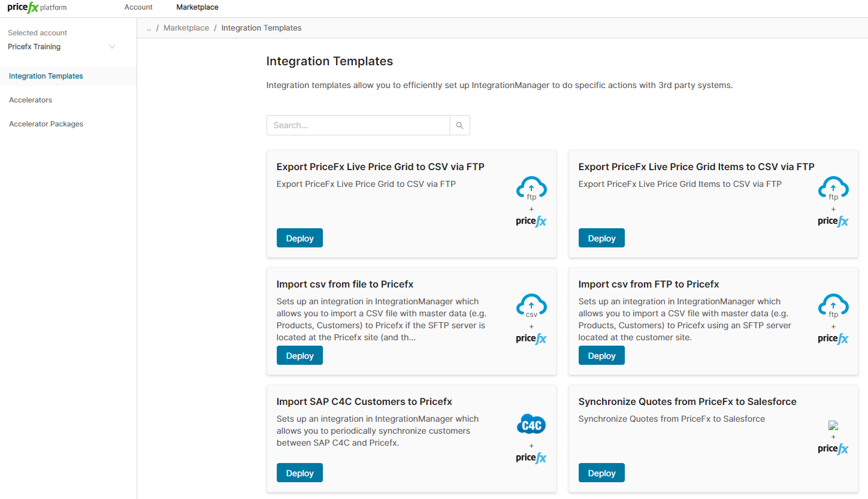The width and height of the screenshot is (868, 499).
Task: Select Integration Templates in sidebar
Action: coord(46,76)
